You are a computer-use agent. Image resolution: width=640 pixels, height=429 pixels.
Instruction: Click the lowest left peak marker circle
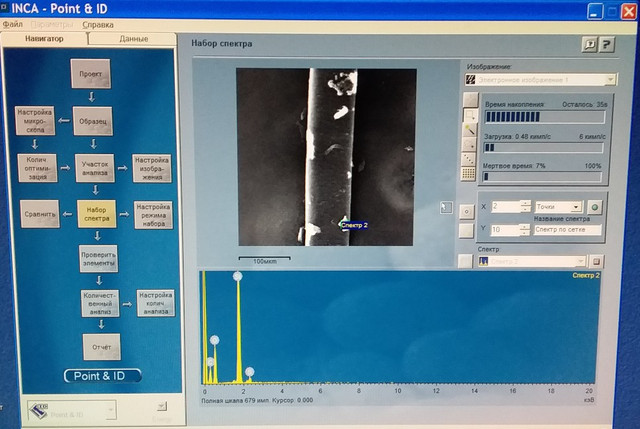pos(210,362)
